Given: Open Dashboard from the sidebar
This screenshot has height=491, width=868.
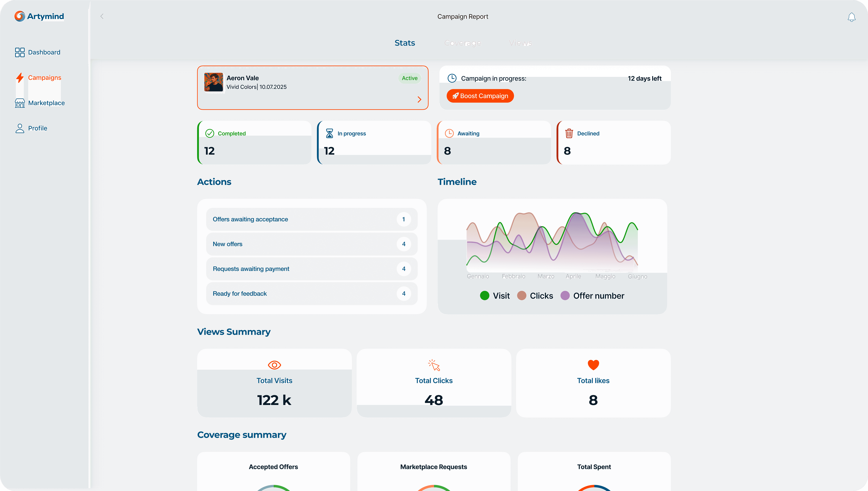Looking at the screenshot, I should [38, 52].
